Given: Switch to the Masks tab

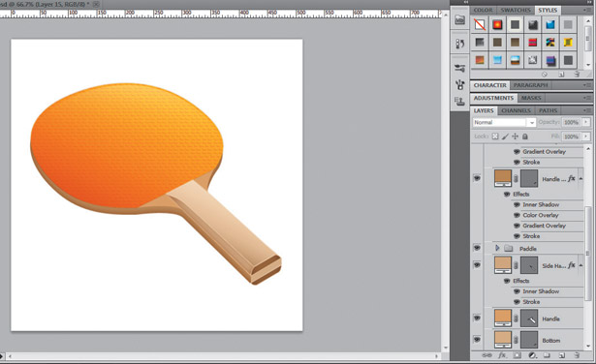Looking at the screenshot, I should click(x=531, y=98).
